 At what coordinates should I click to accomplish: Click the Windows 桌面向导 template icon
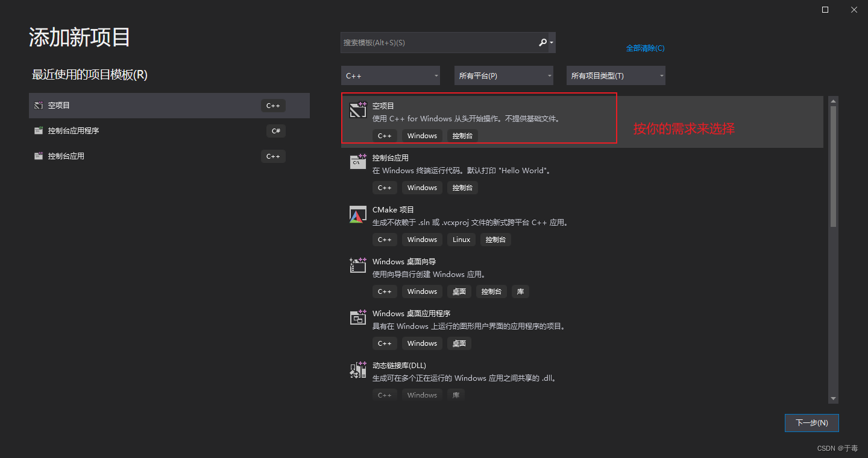(x=358, y=266)
